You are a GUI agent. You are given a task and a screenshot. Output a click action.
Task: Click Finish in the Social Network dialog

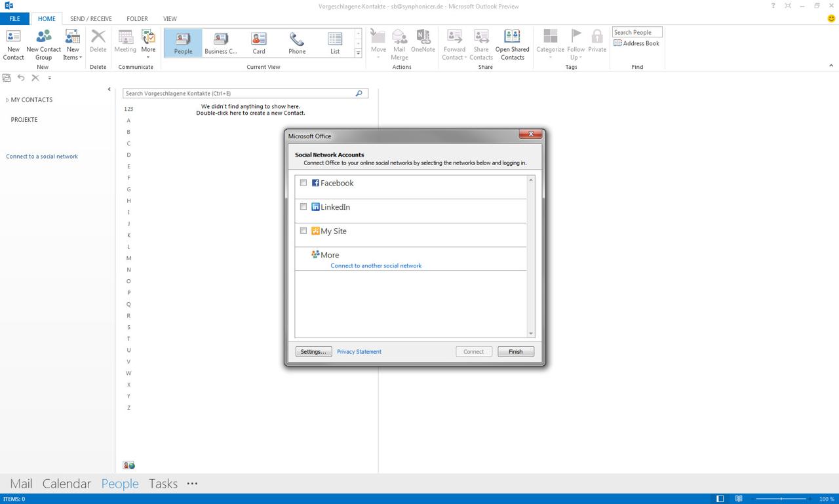(516, 351)
